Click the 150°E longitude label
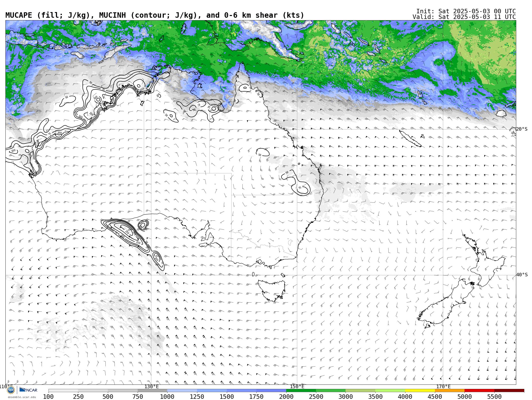The height and width of the screenshot is (400, 532). (297, 387)
